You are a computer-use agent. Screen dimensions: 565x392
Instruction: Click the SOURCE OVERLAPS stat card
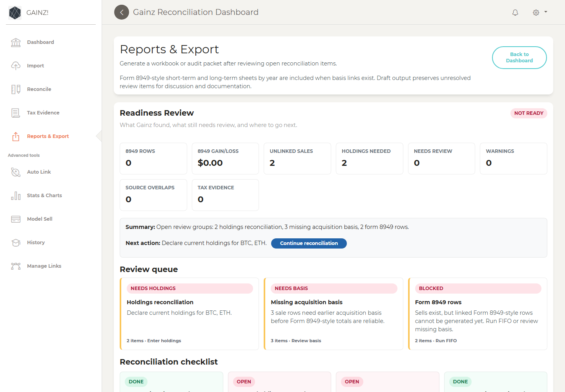pos(153,195)
